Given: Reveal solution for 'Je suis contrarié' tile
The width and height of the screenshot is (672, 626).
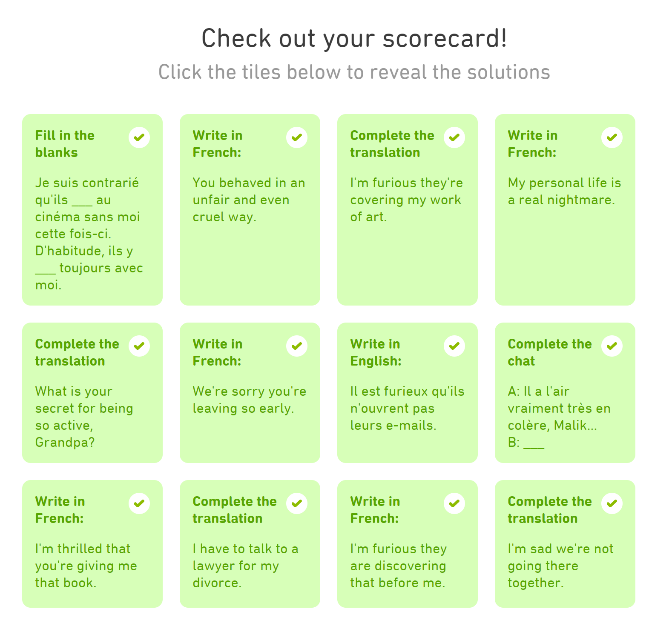Looking at the screenshot, I should (x=92, y=210).
